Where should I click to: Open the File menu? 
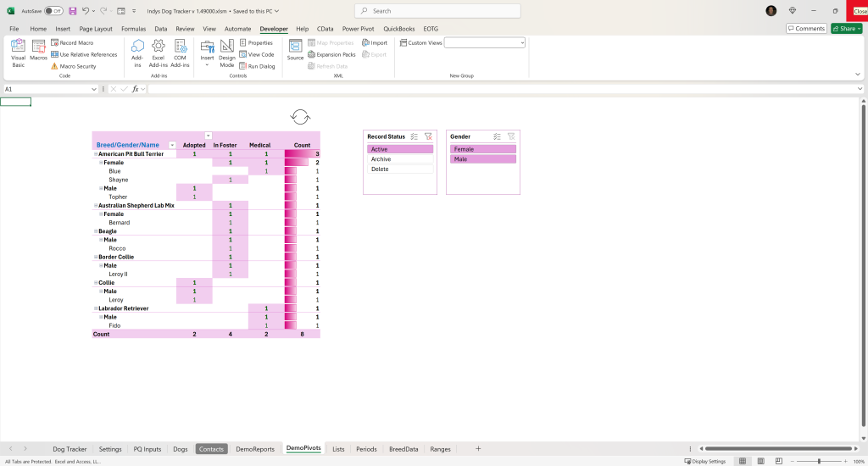point(14,29)
